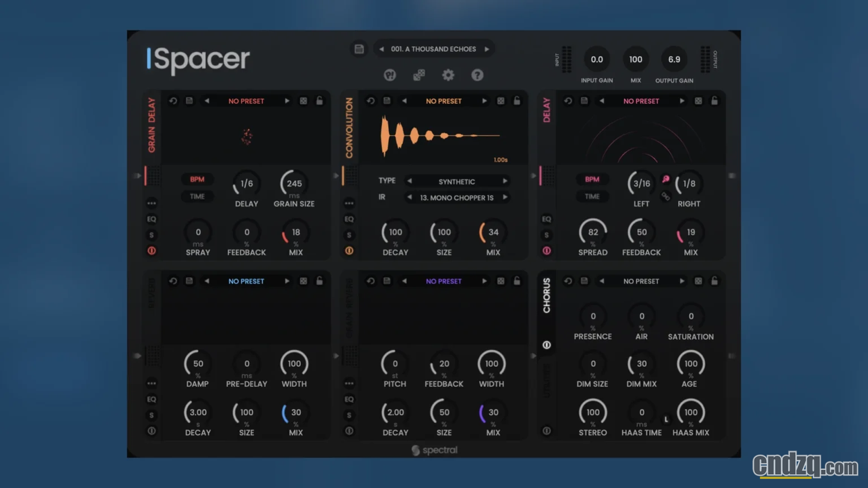Randomize all modules with the top dice icon
The height and width of the screenshot is (488, 868).
(419, 75)
